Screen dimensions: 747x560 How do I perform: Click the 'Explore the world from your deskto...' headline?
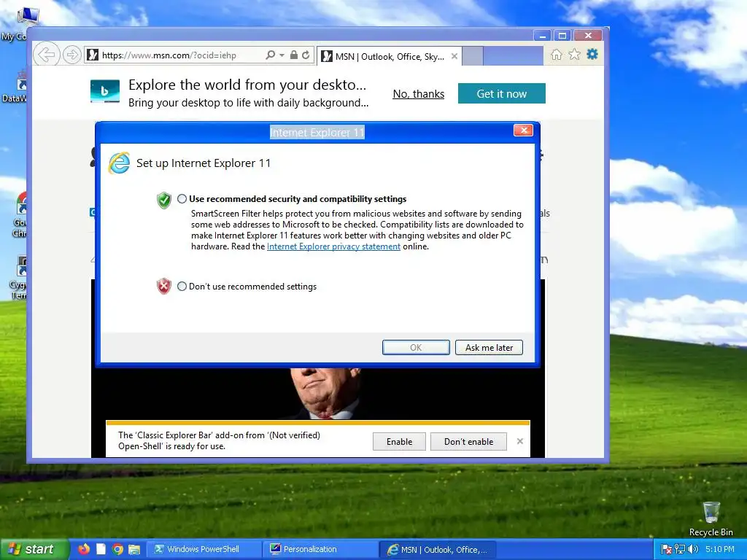[247, 85]
